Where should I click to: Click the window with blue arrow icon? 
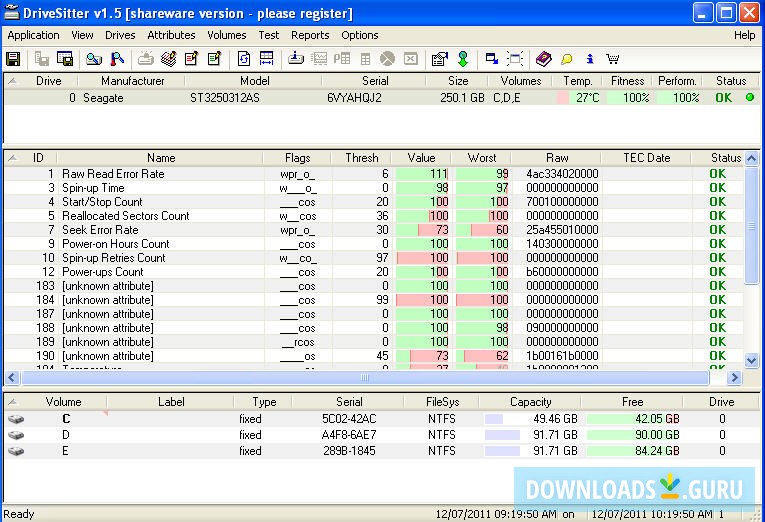[492, 59]
